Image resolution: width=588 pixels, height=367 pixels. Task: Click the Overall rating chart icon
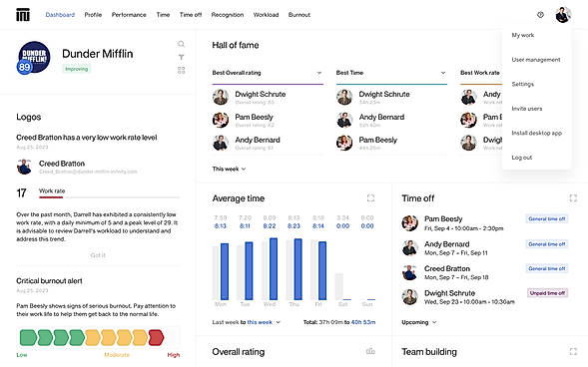tap(370, 351)
